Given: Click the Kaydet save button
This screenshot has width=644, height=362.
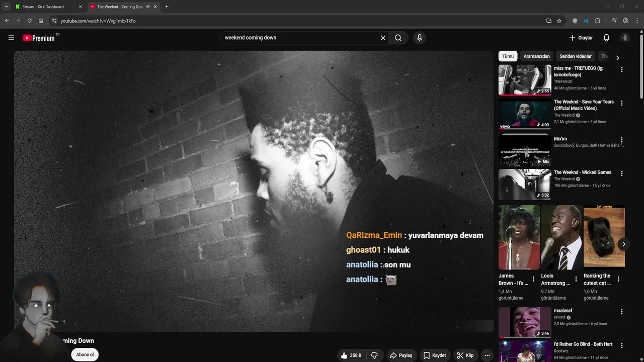Looking at the screenshot, I should coord(435,355).
